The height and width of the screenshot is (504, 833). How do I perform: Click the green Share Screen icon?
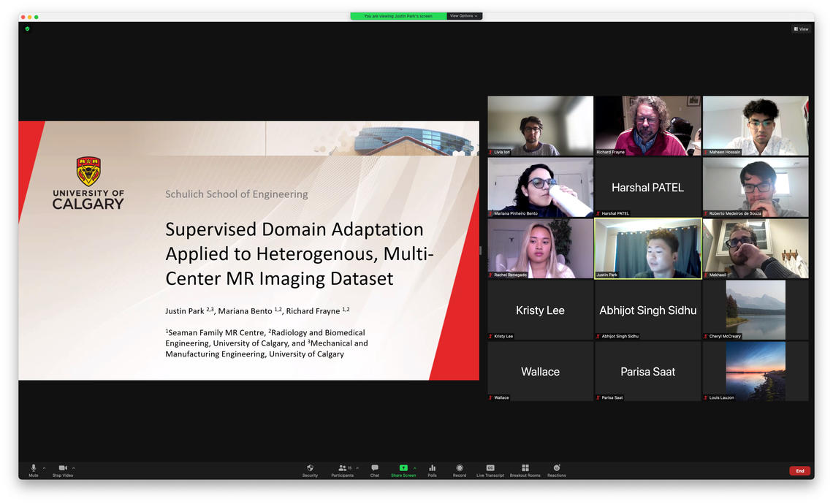(403, 468)
